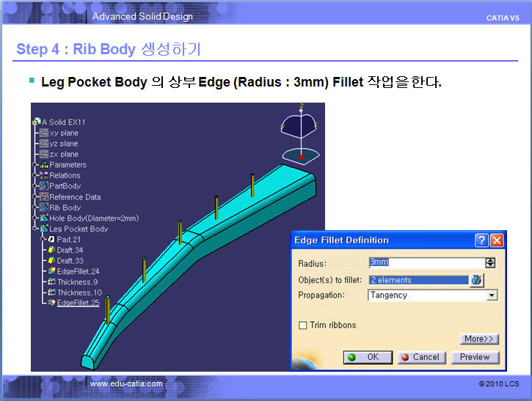
Task: Open the fillet elements list icon
Action: pyautogui.click(x=476, y=280)
